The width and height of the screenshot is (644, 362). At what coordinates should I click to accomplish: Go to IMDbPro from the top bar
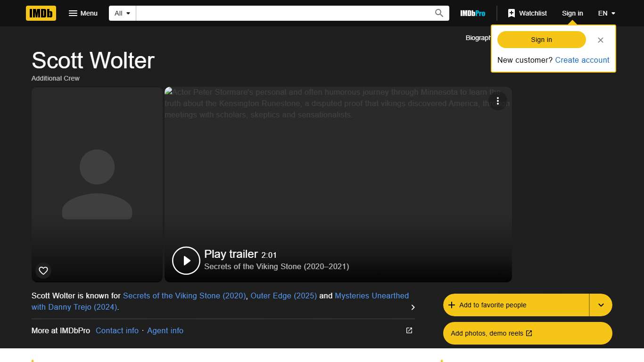click(472, 13)
